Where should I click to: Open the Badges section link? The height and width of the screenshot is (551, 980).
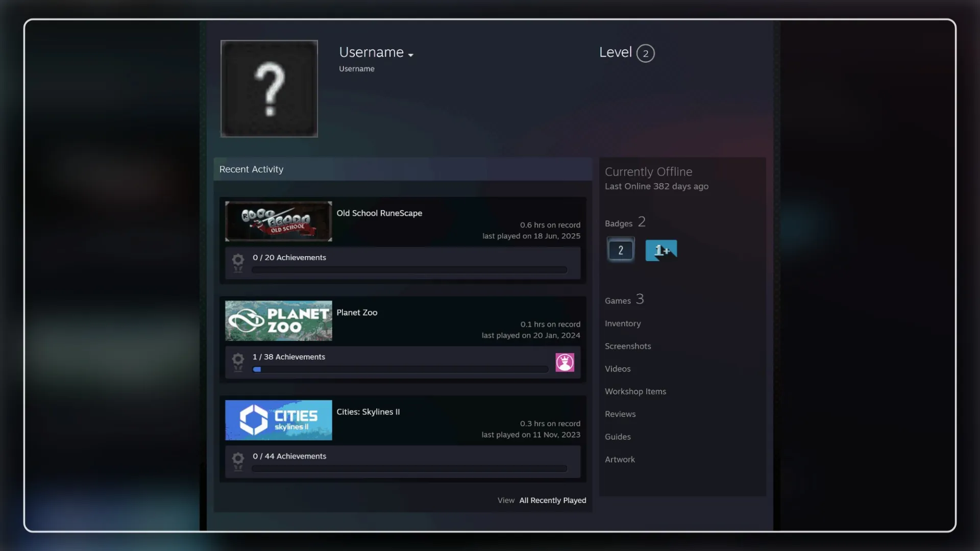click(x=625, y=222)
